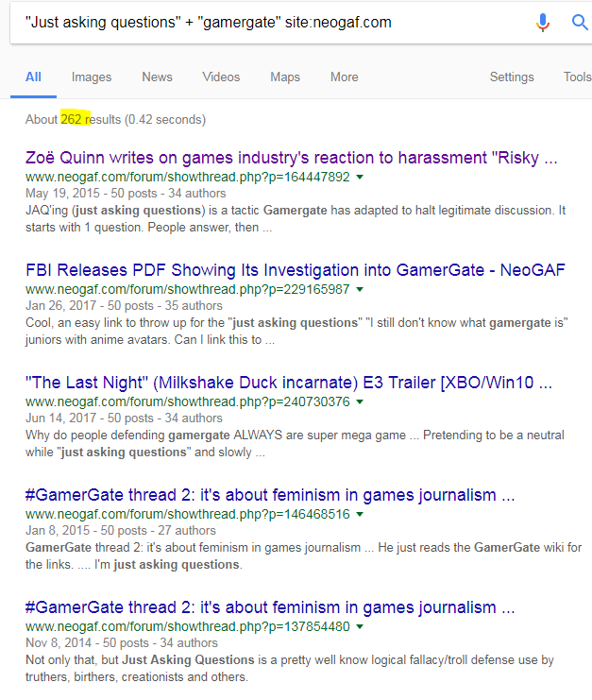
Task: Click "Jun 14, 2017 - 50 posts - 34 authors"
Action: (x=124, y=418)
